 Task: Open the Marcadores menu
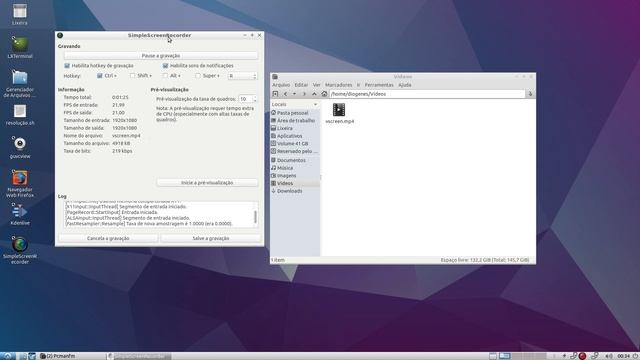[x=338, y=85]
